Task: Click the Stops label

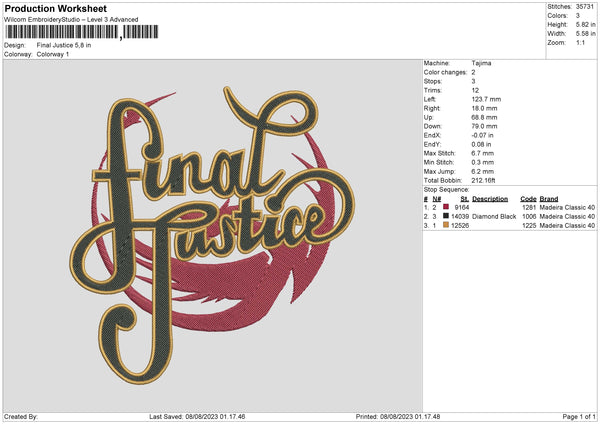Action: pyautogui.click(x=433, y=81)
